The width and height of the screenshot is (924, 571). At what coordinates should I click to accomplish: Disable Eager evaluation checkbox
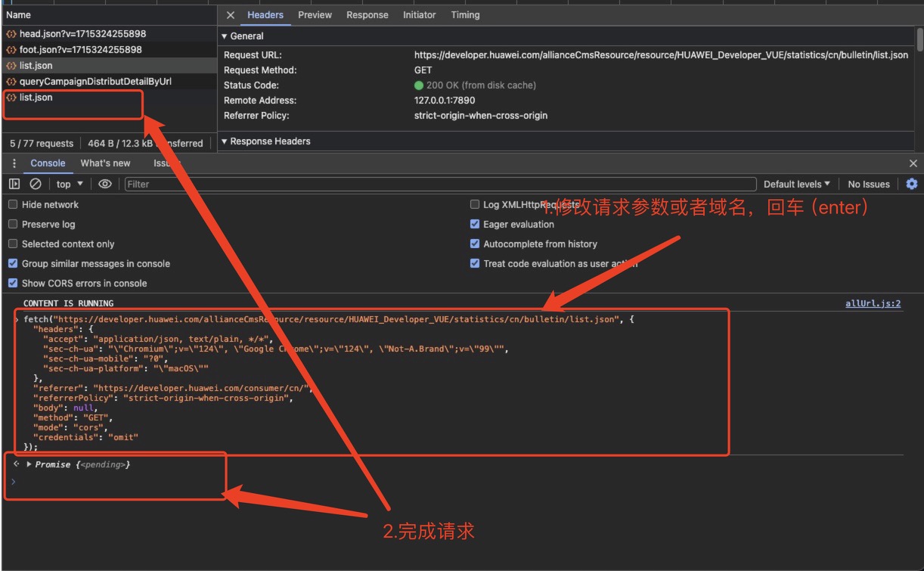(x=475, y=225)
